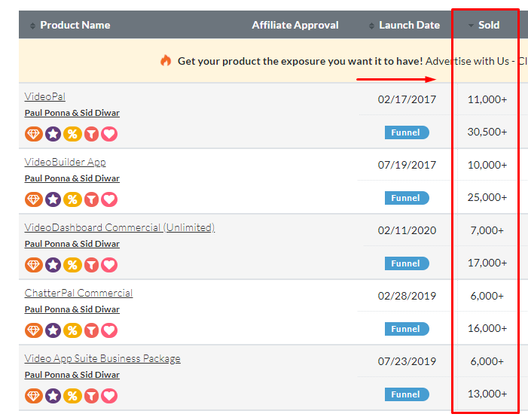Click the star icon in the VideoBuilder App row
Image resolution: width=528 pixels, height=420 pixels.
point(53,199)
